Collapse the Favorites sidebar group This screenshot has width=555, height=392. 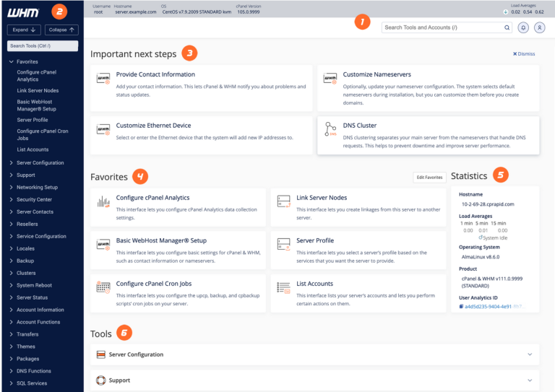point(12,61)
